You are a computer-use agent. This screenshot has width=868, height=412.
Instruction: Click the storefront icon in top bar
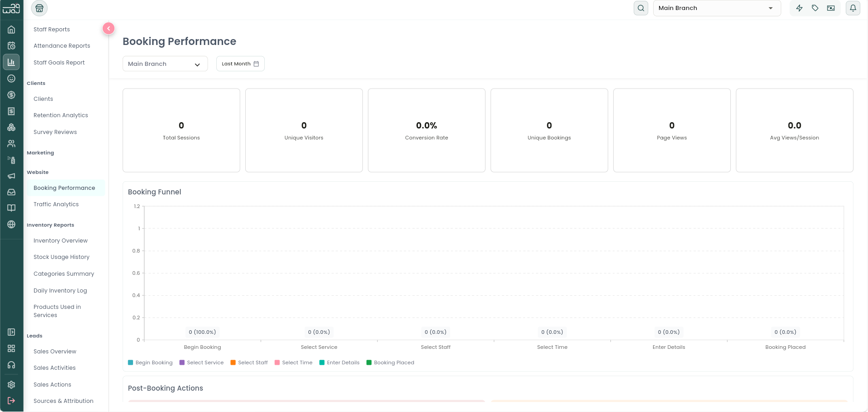(40, 8)
